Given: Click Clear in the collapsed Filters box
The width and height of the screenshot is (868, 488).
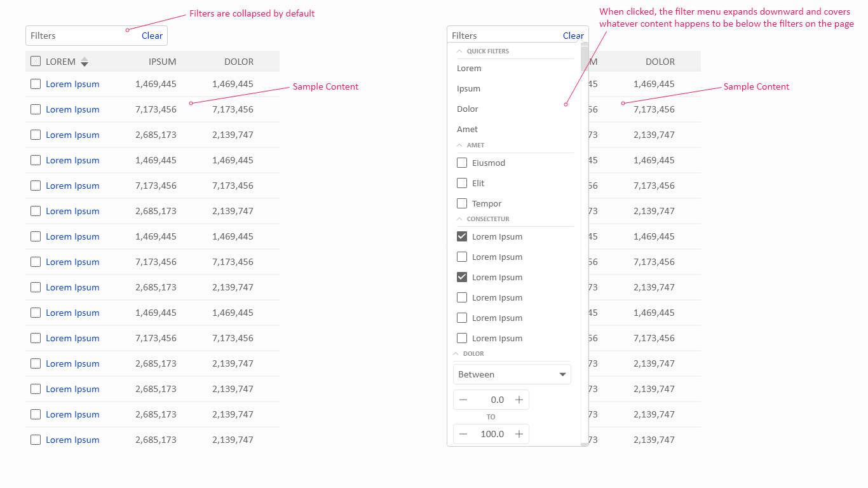Looking at the screenshot, I should (152, 36).
